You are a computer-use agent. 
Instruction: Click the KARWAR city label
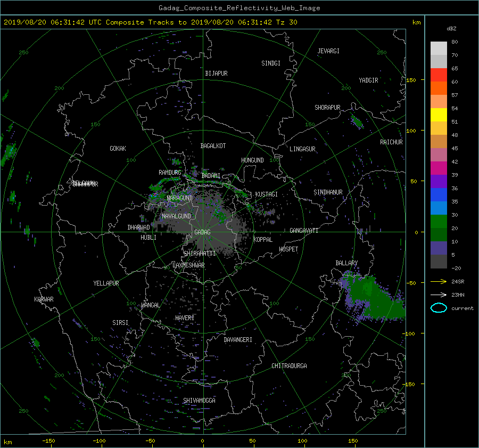[x=44, y=299]
